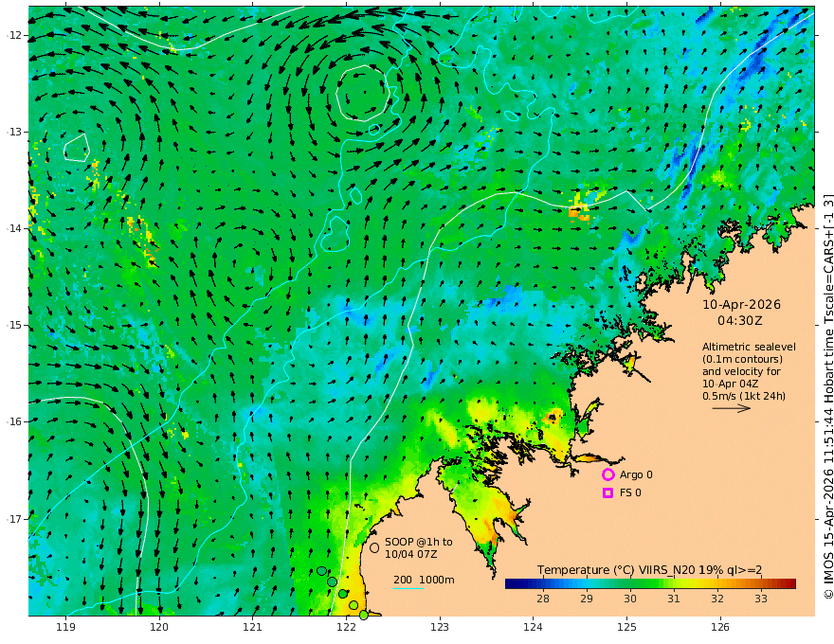Click latitude axis label -15
Screen dimensions: 834x644
pyautogui.click(x=14, y=325)
